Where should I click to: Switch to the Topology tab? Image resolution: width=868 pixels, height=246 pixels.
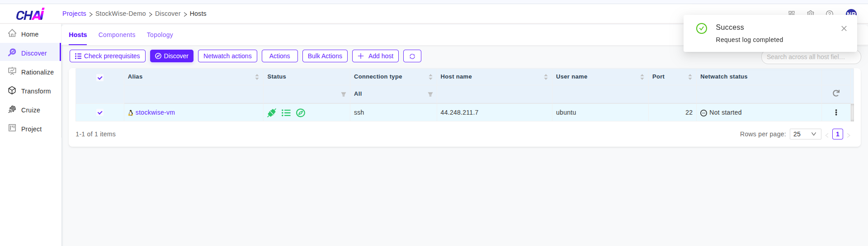coord(160,35)
